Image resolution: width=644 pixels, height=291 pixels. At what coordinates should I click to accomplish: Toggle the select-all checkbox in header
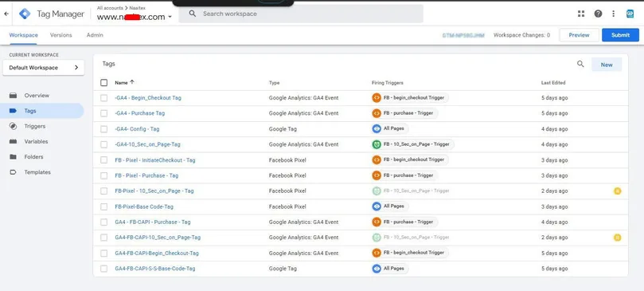[x=104, y=83]
